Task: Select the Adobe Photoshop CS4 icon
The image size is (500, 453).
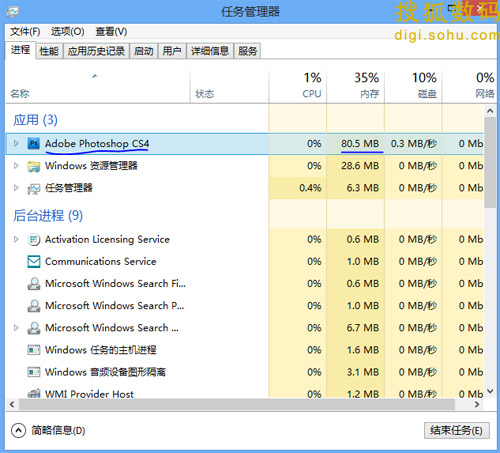Action: coord(33,144)
